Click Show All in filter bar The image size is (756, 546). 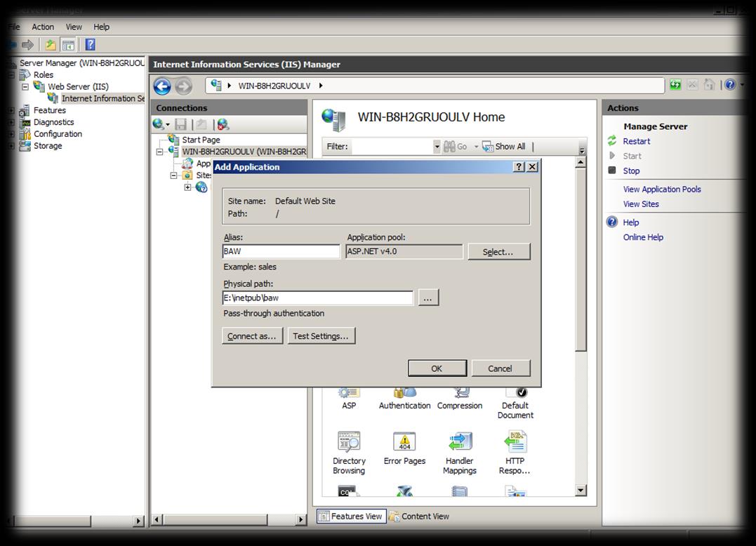point(504,147)
